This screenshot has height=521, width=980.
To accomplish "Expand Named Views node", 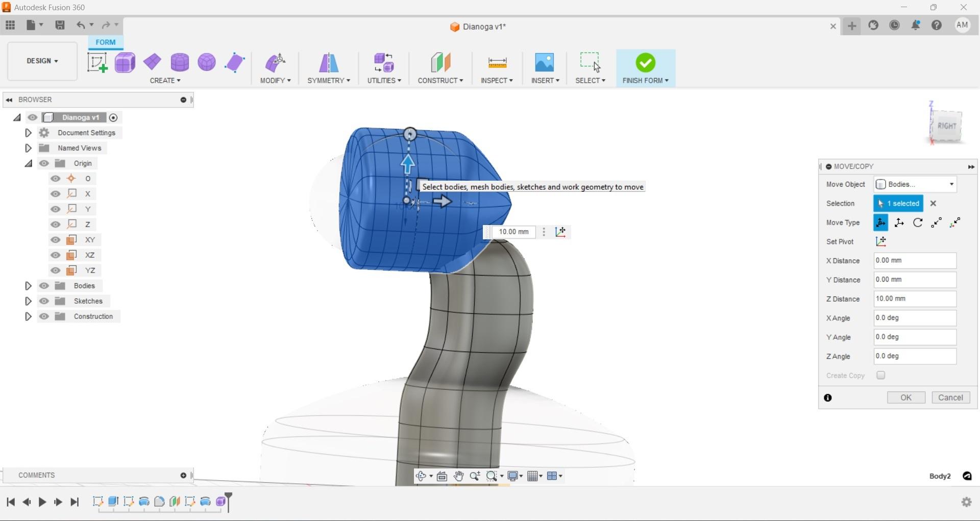I will pos(28,148).
